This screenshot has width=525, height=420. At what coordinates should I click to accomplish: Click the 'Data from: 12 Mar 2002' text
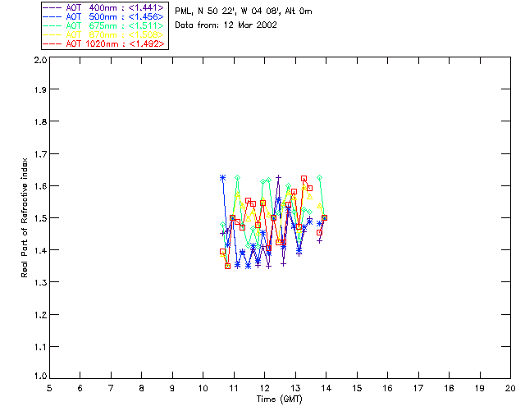tap(226, 25)
